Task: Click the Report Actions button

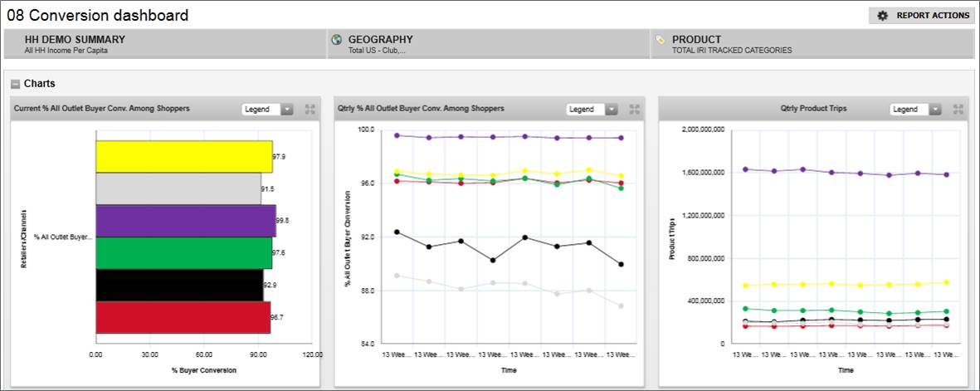Action: (921, 16)
